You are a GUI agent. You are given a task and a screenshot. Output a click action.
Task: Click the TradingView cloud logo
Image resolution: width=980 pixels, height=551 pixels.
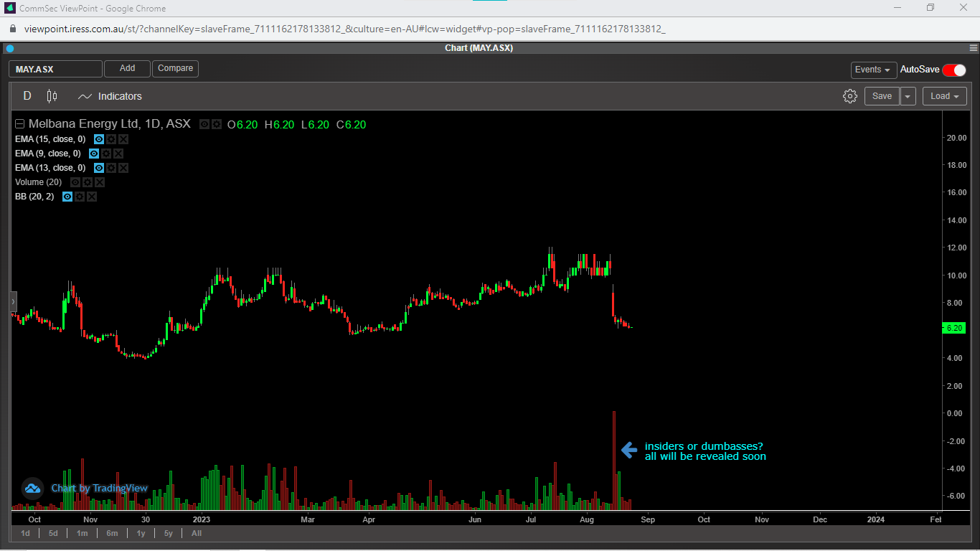point(32,489)
